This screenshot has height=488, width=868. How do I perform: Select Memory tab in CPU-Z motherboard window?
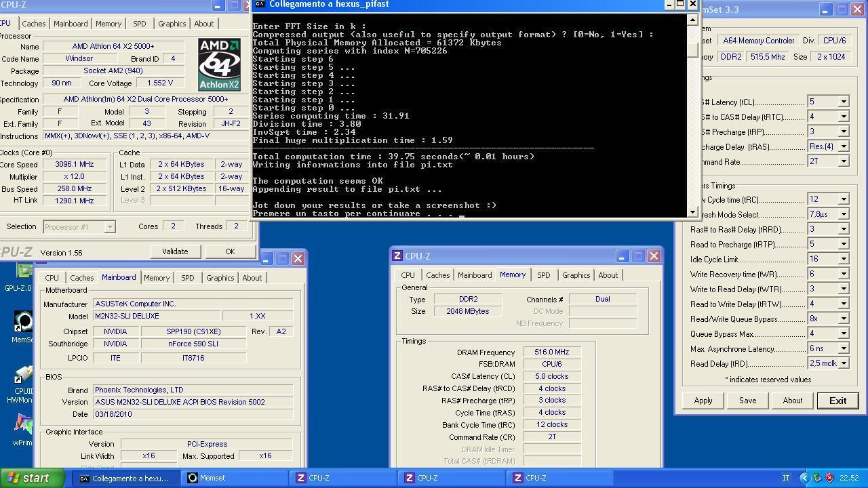tap(156, 278)
